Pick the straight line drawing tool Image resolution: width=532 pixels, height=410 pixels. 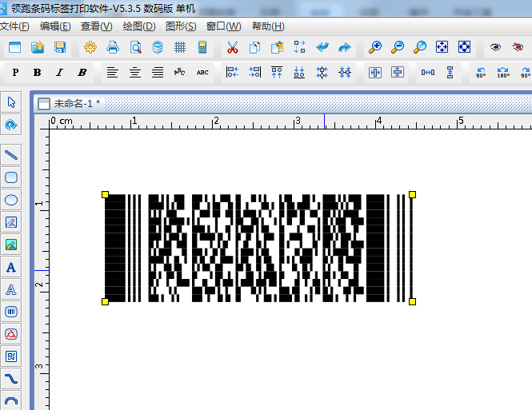(11, 154)
